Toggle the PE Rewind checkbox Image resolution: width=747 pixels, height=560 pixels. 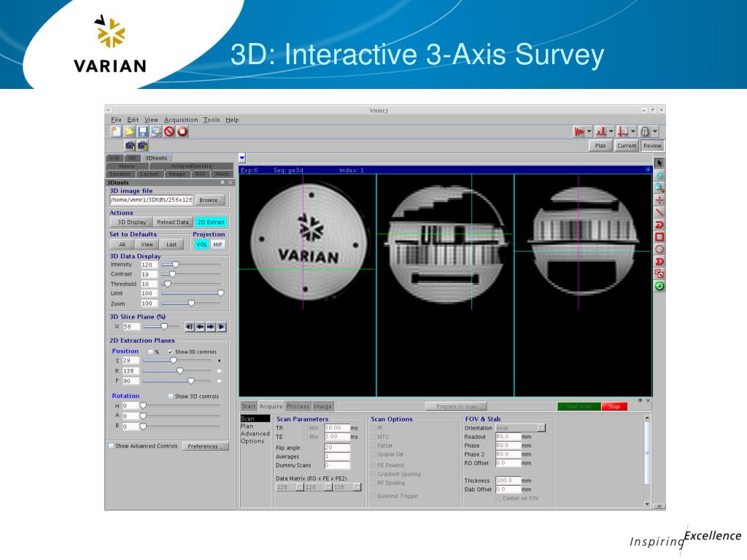373,465
